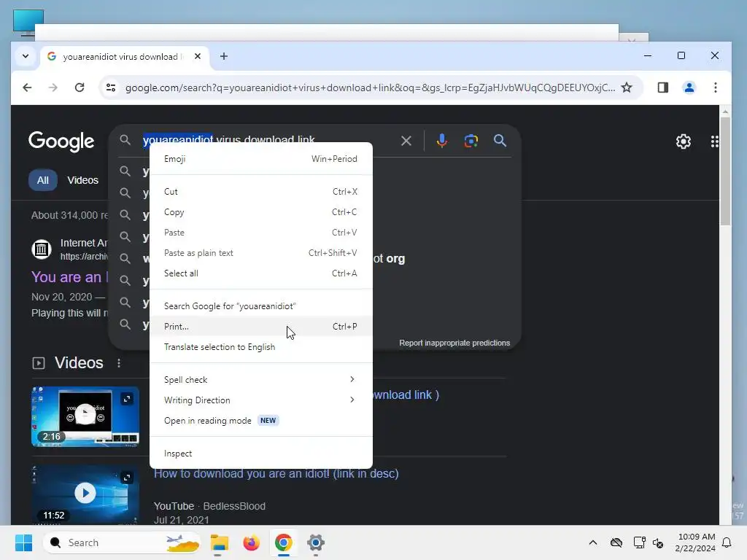This screenshot has width=747, height=560.
Task: Click the Chrome taskbar icon
Action: (284, 542)
